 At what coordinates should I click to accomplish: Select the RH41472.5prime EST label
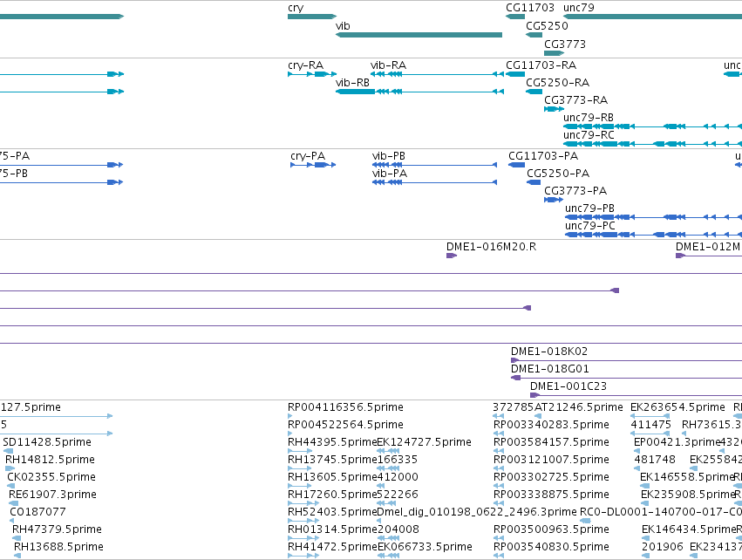[332, 548]
